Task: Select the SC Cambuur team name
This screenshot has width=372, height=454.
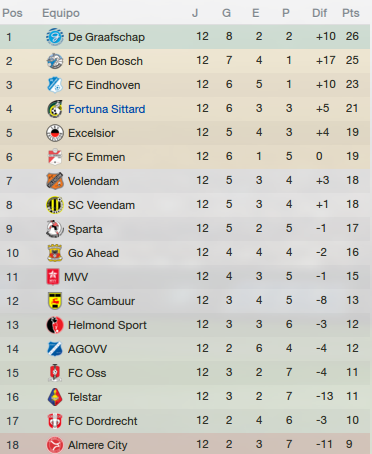Action: pos(101,301)
